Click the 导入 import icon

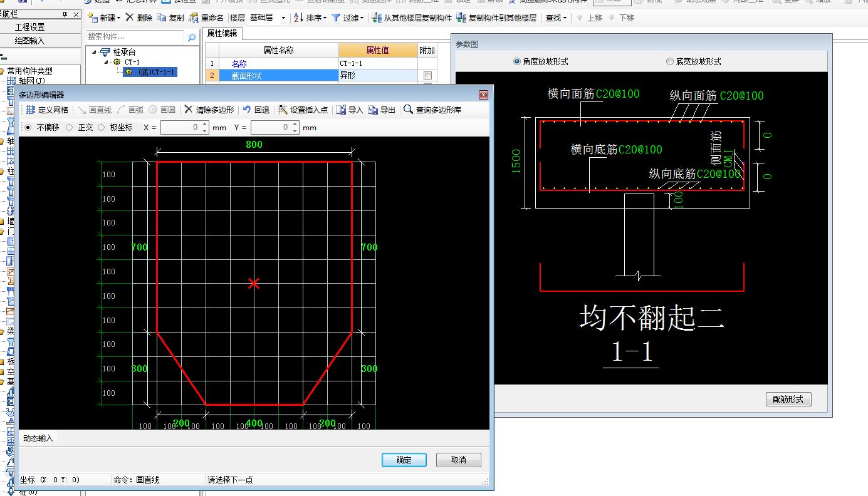coord(342,110)
